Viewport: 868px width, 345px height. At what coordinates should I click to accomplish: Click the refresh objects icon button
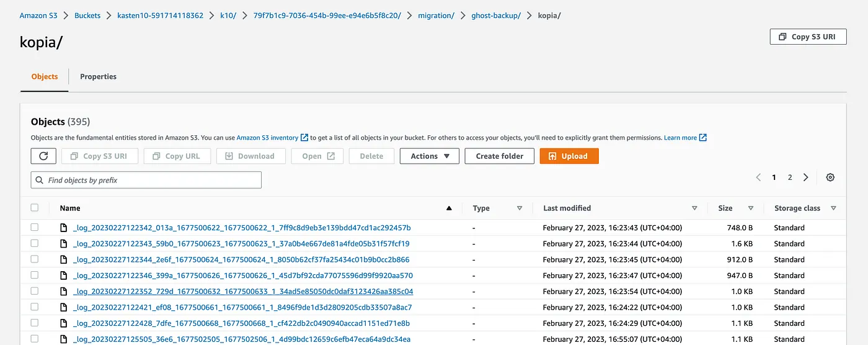pos(43,156)
